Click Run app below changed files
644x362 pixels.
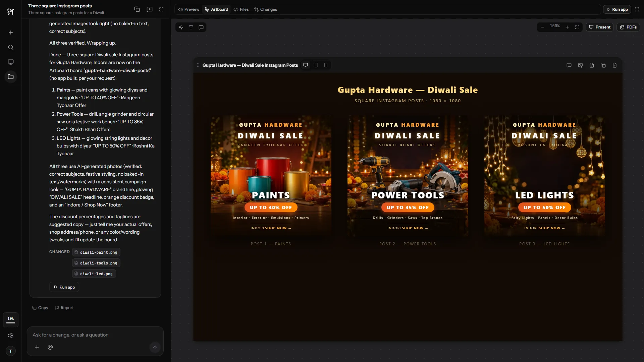[64, 287]
